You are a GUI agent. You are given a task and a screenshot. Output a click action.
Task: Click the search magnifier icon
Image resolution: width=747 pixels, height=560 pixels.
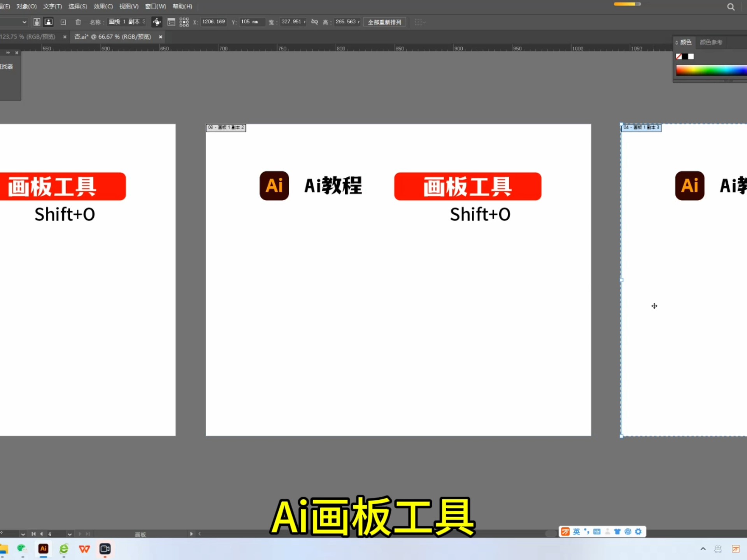pyautogui.click(x=731, y=7)
